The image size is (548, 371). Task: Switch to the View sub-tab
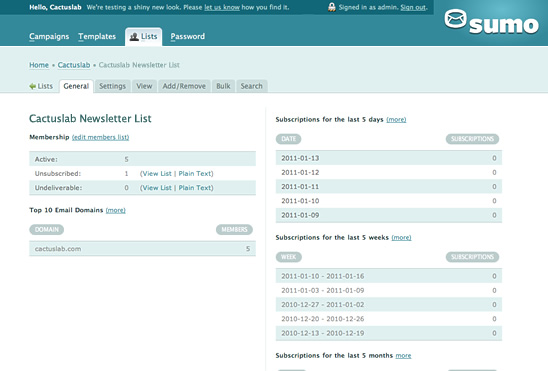(144, 86)
